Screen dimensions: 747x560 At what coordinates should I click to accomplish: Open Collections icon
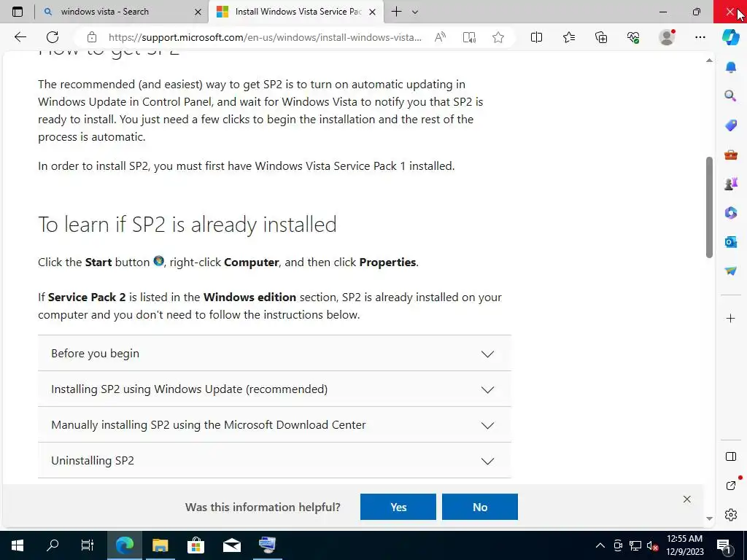(x=601, y=37)
